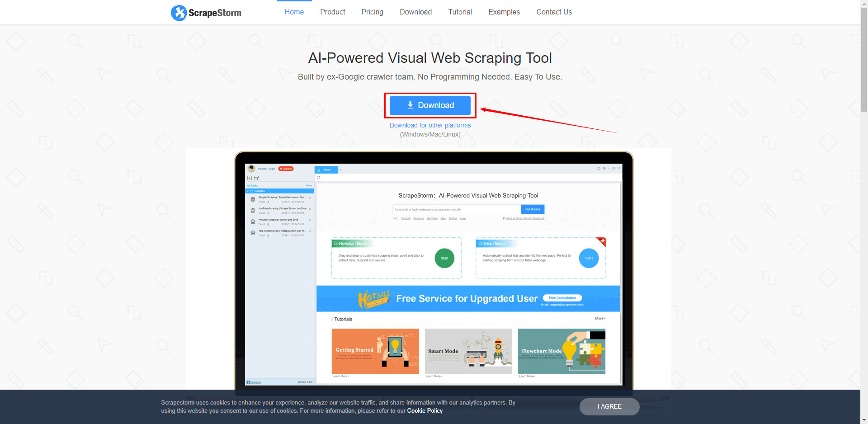Go to the Pricing page

point(372,12)
